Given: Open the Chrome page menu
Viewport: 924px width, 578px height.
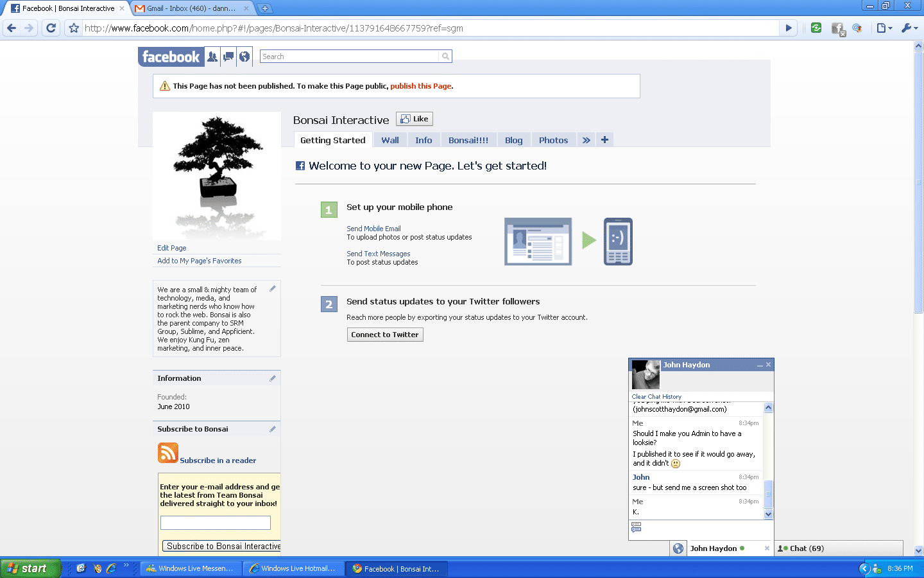Looking at the screenshot, I should pyautogui.click(x=884, y=28).
